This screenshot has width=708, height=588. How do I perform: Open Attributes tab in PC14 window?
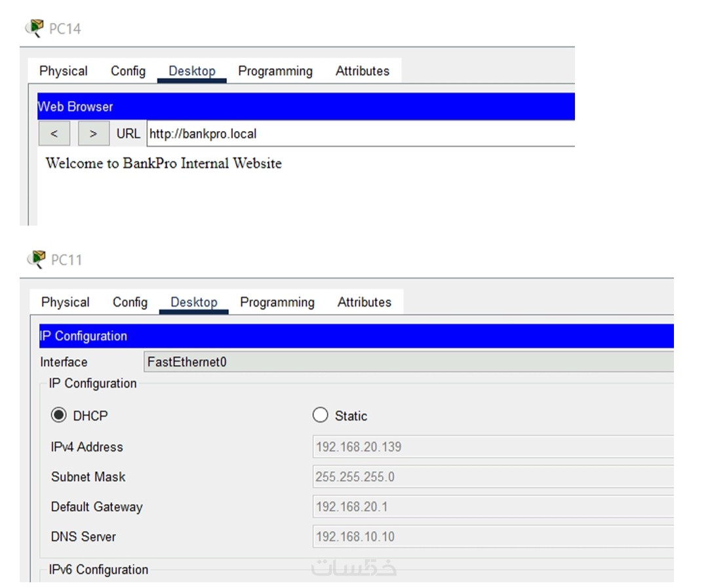(363, 71)
